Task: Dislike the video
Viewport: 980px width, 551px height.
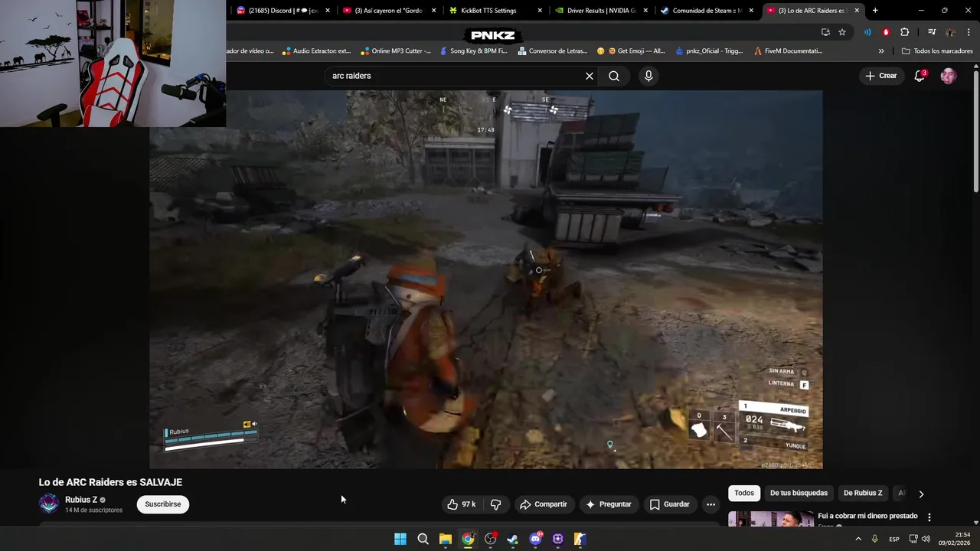Action: point(495,504)
